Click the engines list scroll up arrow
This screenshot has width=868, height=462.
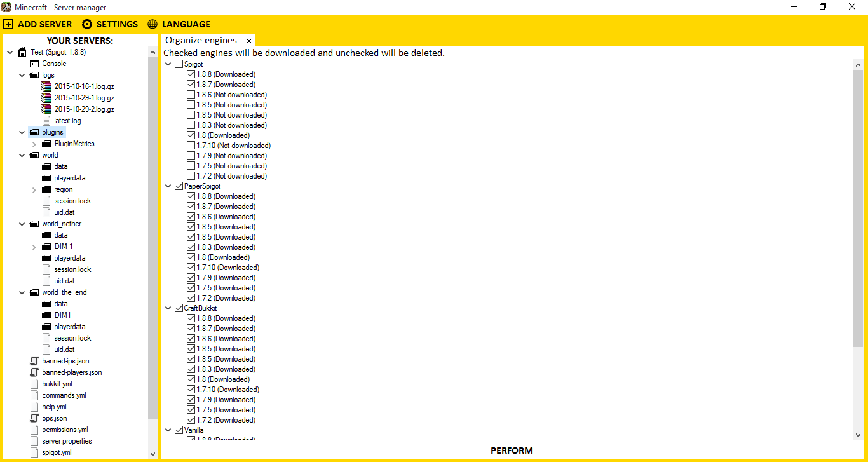click(858, 64)
